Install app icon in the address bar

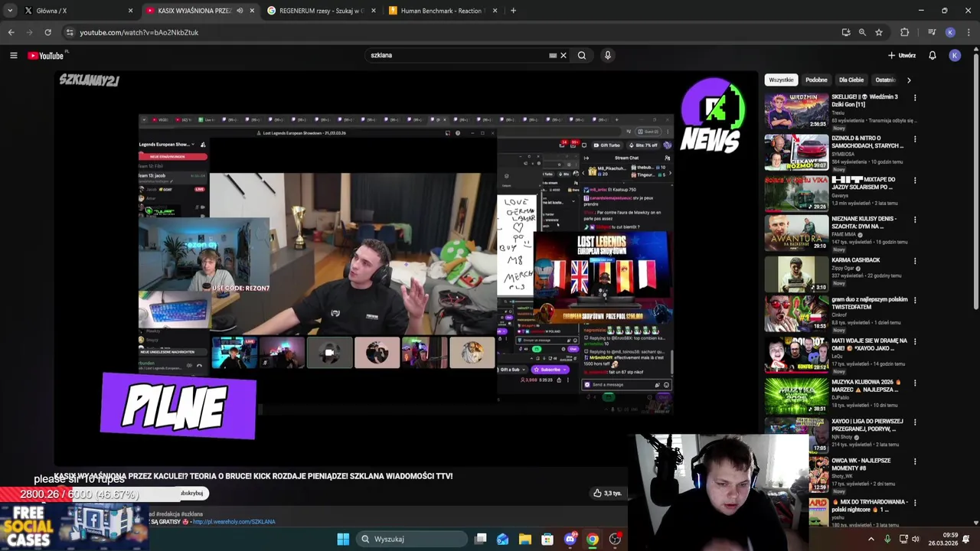tap(846, 32)
